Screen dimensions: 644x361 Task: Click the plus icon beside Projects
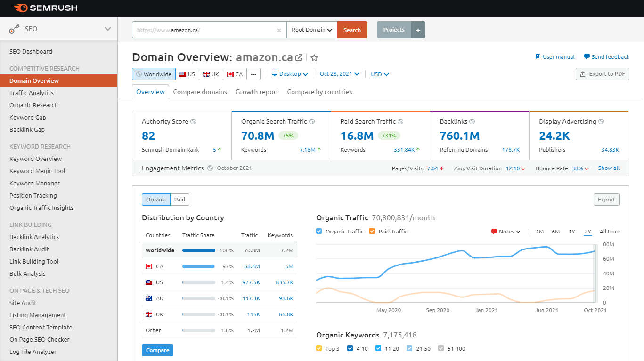[x=418, y=30]
